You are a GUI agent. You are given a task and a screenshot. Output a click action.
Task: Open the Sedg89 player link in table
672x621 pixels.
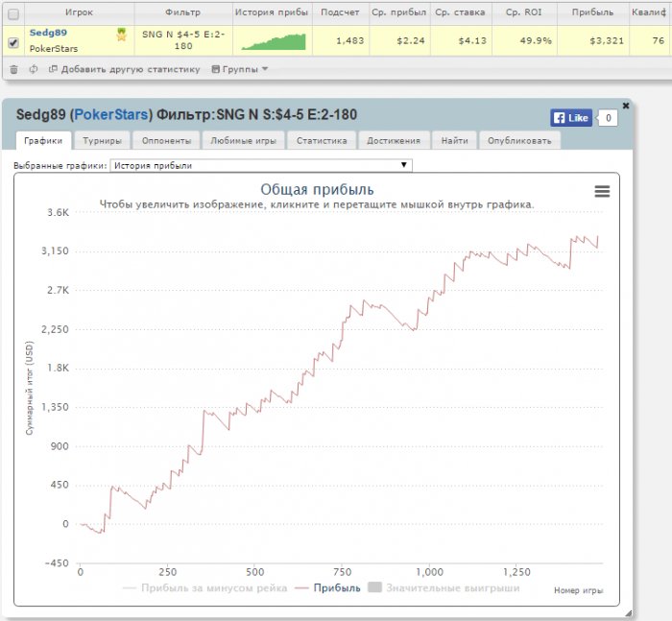(48, 33)
